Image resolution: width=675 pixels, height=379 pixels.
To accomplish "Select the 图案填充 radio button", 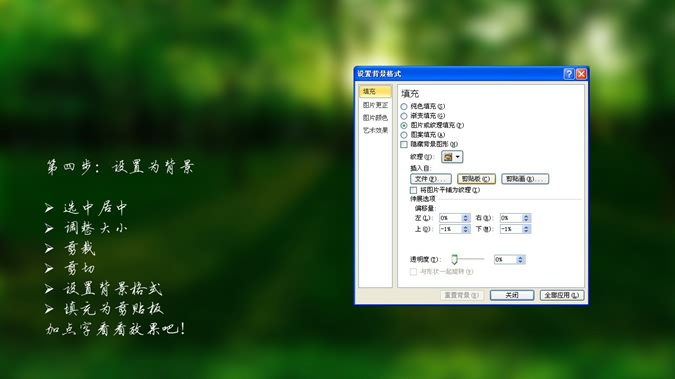I will (404, 135).
